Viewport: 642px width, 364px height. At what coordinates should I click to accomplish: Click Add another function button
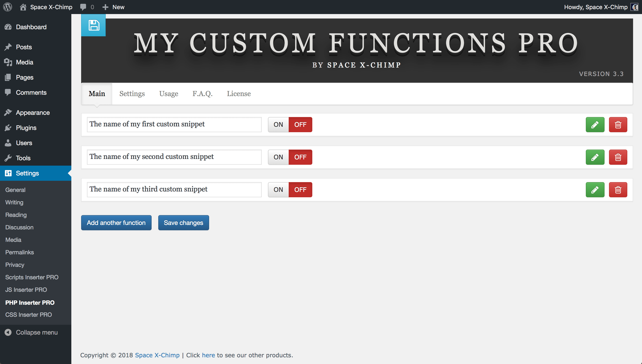[116, 222]
